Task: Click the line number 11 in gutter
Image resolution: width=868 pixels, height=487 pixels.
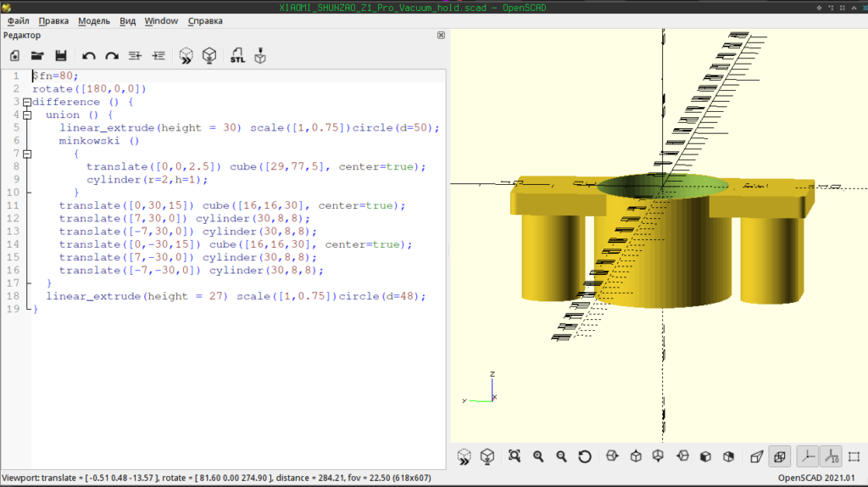Action: (x=13, y=205)
